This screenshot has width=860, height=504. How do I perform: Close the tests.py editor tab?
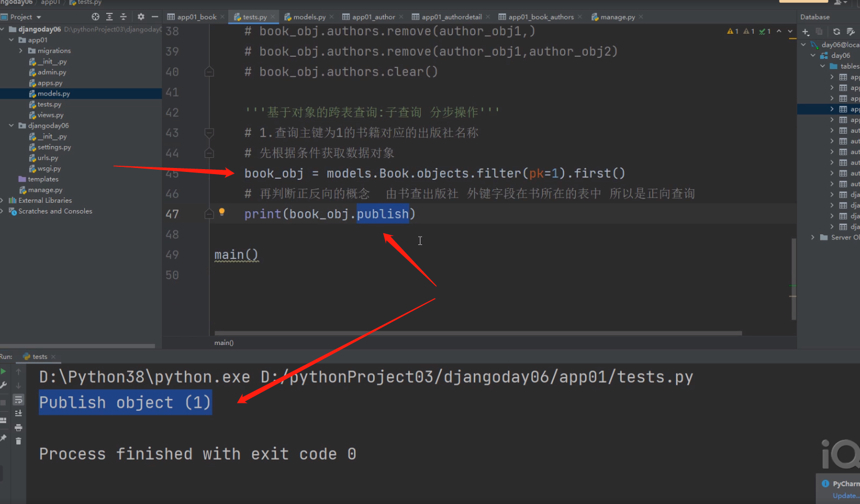273,17
